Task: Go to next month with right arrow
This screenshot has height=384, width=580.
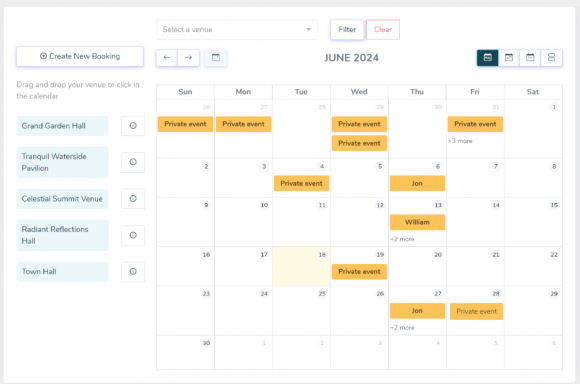Action: 188,57
